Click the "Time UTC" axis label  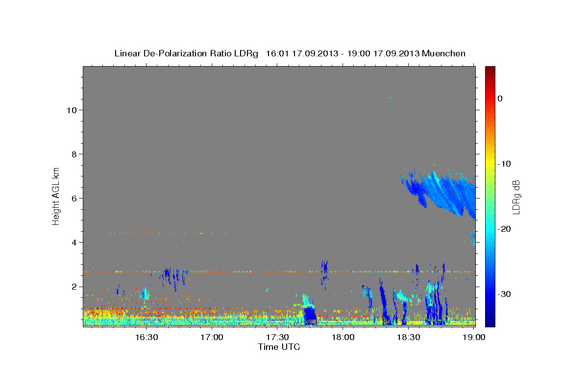[x=279, y=347]
